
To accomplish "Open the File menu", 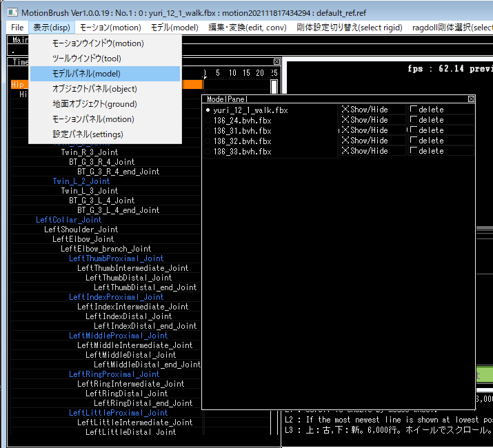I will [17, 28].
